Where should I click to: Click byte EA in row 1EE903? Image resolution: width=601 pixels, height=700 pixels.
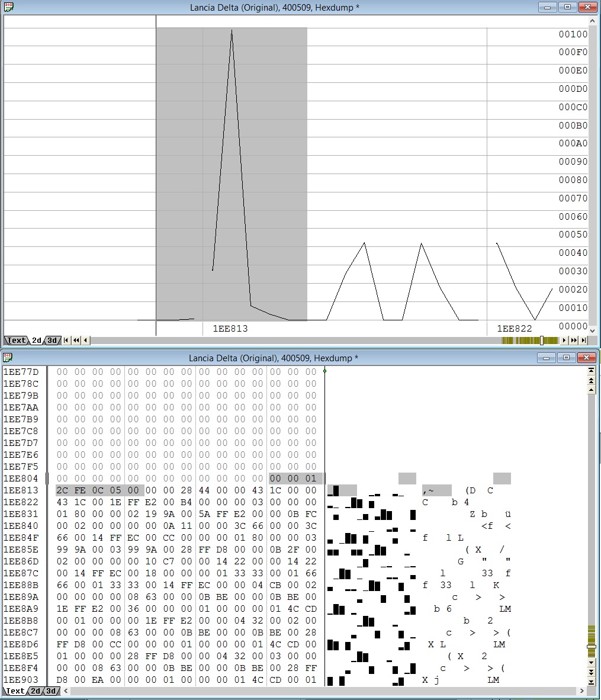pos(98,680)
